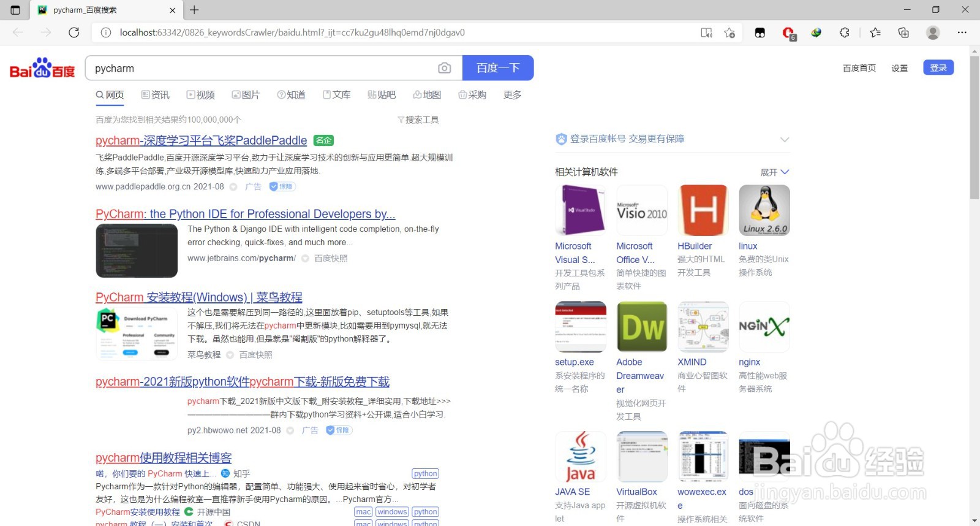
Task: Open the collections icon
Action: [x=903, y=32]
